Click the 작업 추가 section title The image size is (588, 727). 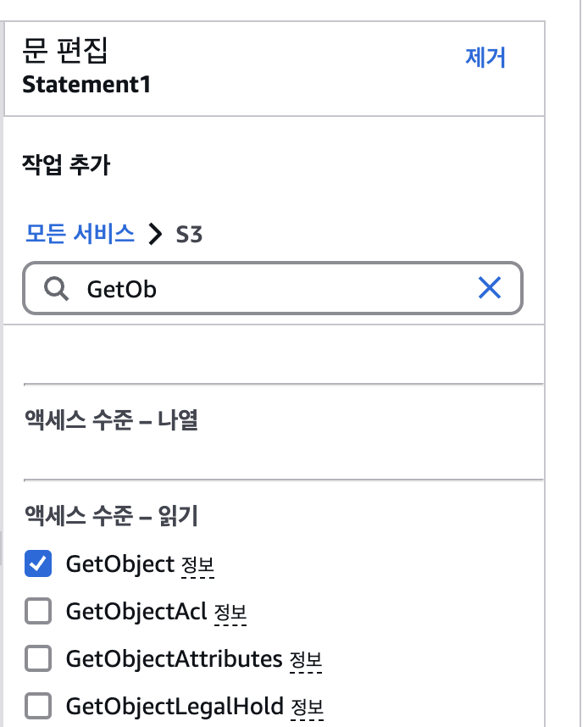(x=66, y=164)
